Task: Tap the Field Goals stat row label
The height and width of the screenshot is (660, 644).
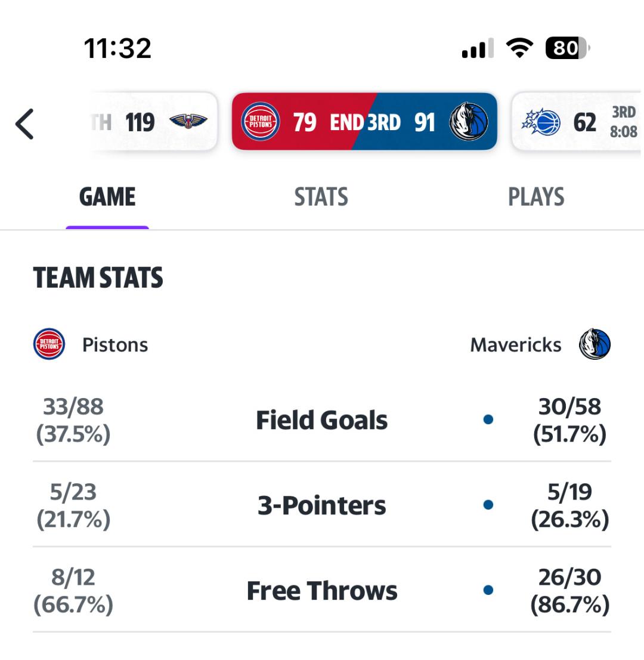Action: (321, 420)
